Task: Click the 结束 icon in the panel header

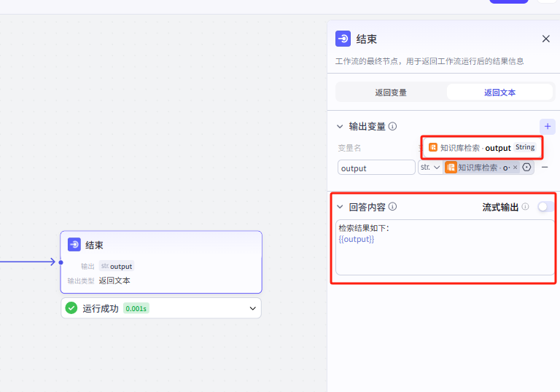Action: pyautogui.click(x=343, y=39)
